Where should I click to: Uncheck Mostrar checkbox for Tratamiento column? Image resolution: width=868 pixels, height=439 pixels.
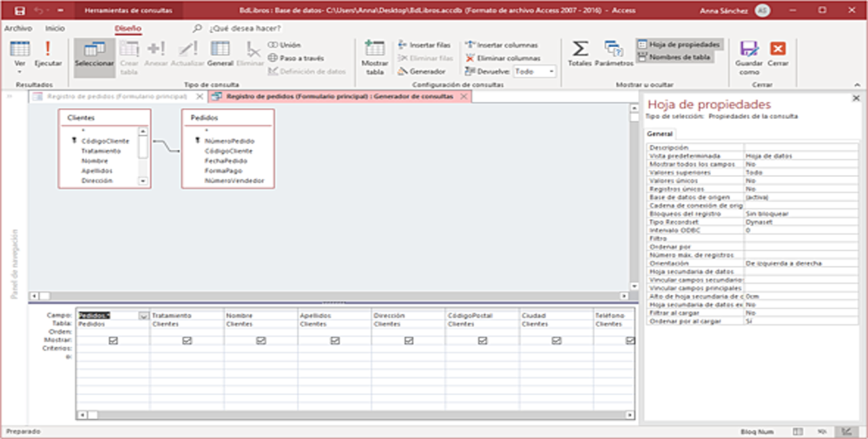tap(187, 341)
